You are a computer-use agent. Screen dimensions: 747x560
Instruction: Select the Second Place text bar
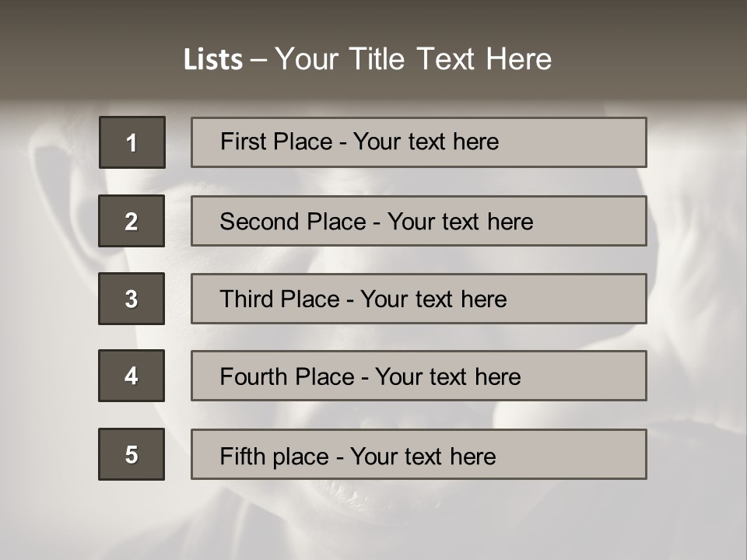tap(419, 221)
